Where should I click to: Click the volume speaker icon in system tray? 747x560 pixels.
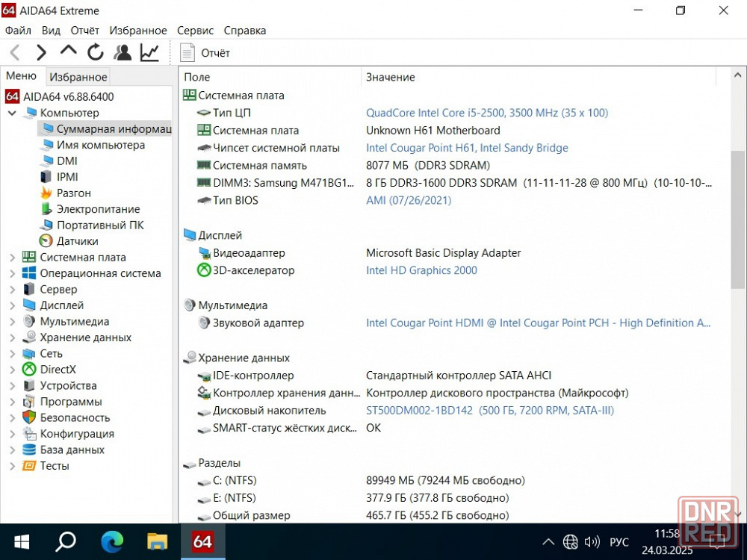coord(592,542)
